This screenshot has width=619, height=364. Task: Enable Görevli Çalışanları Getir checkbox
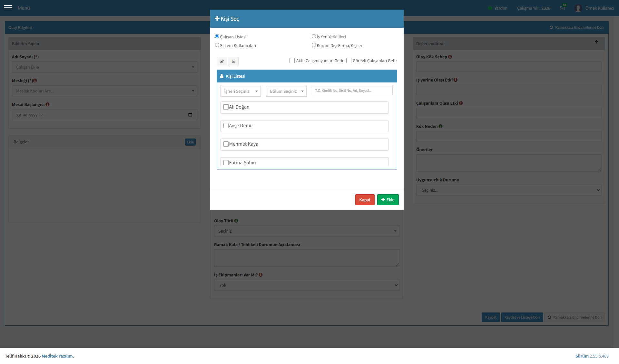click(349, 61)
